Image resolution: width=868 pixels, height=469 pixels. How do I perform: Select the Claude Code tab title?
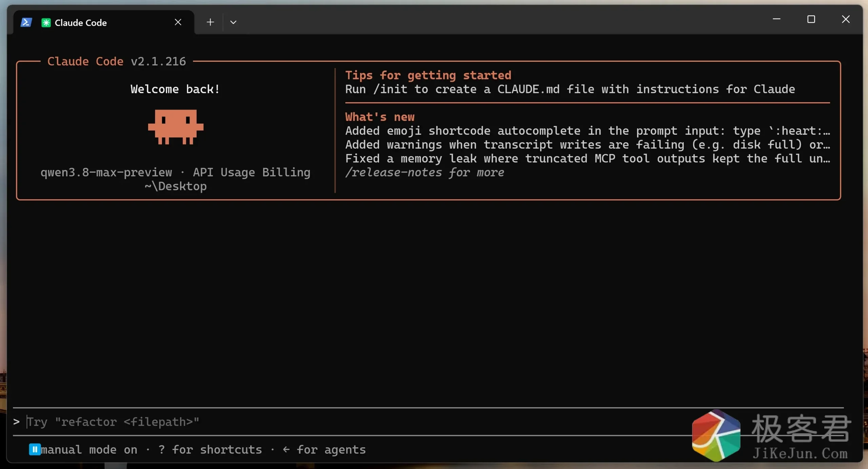[x=81, y=23]
